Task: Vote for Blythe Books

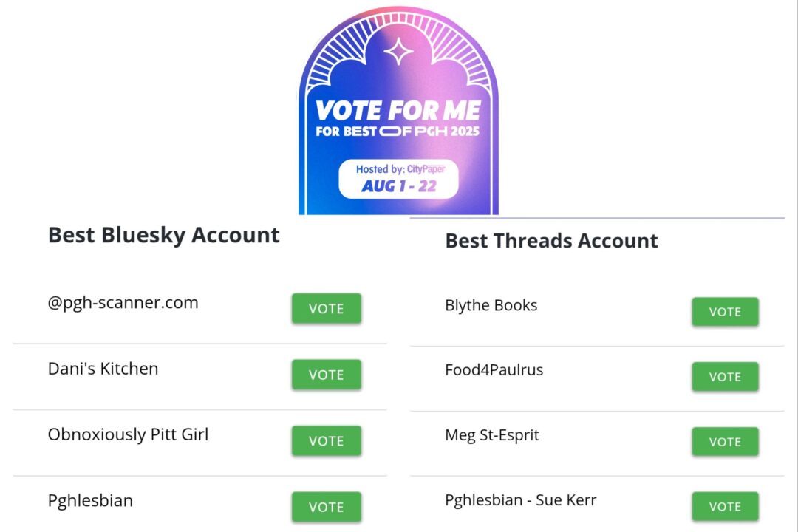Action: click(x=725, y=312)
